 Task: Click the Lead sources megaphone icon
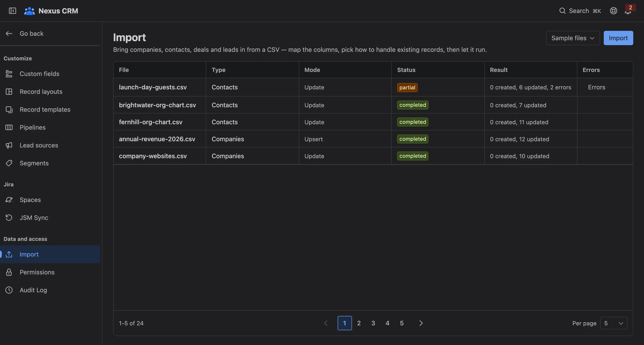click(x=9, y=145)
